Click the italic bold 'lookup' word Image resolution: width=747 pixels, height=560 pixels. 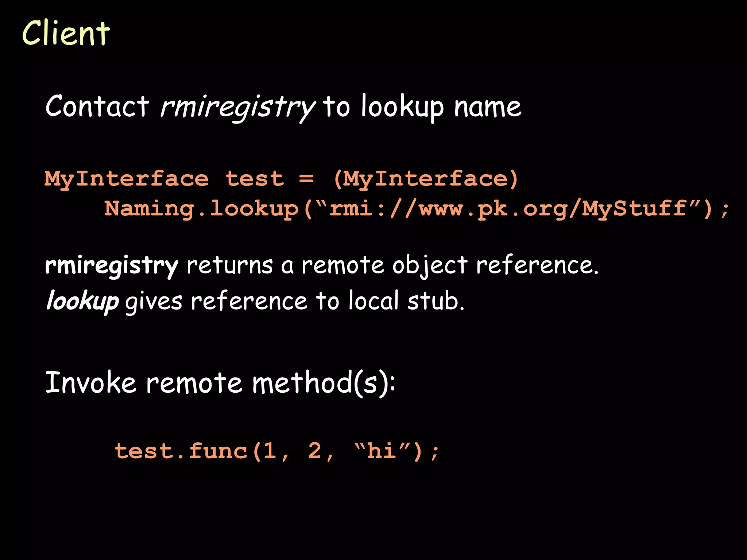tap(82, 302)
